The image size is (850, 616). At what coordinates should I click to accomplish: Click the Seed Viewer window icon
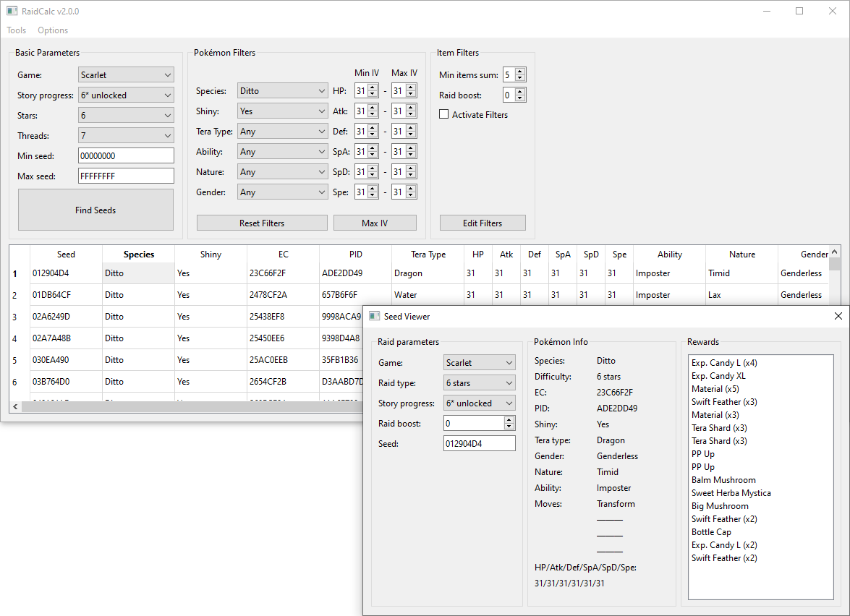(374, 316)
